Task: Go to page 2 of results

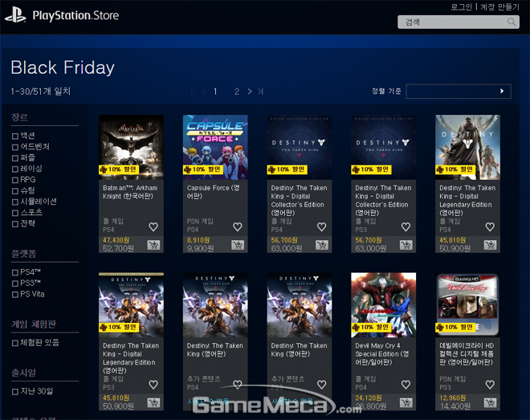Action: (237, 92)
